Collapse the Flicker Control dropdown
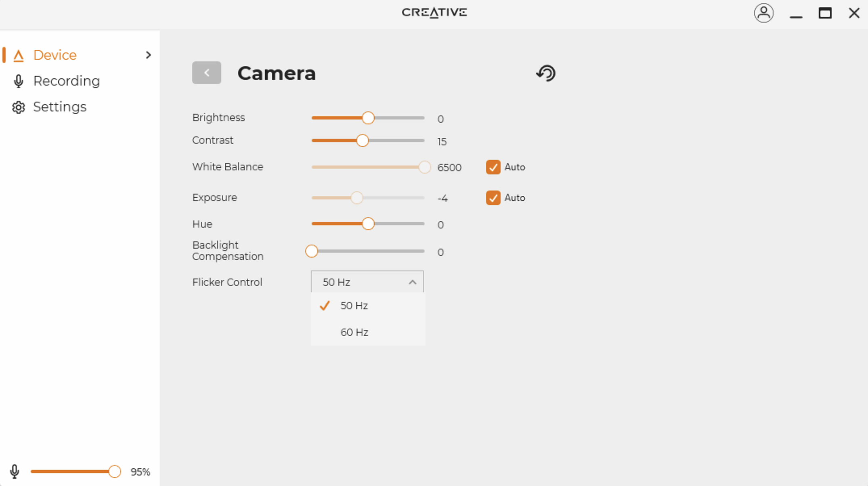 click(412, 282)
